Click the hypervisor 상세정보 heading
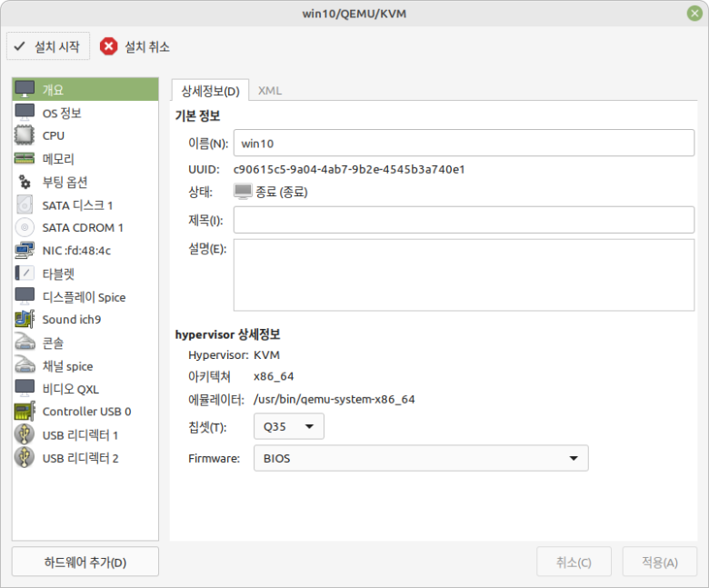The width and height of the screenshot is (709, 588). [228, 334]
